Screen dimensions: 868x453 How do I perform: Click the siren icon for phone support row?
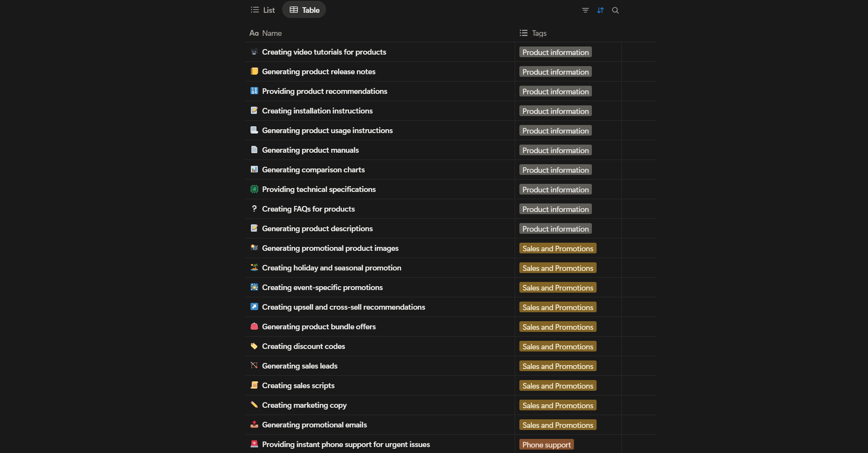254,444
